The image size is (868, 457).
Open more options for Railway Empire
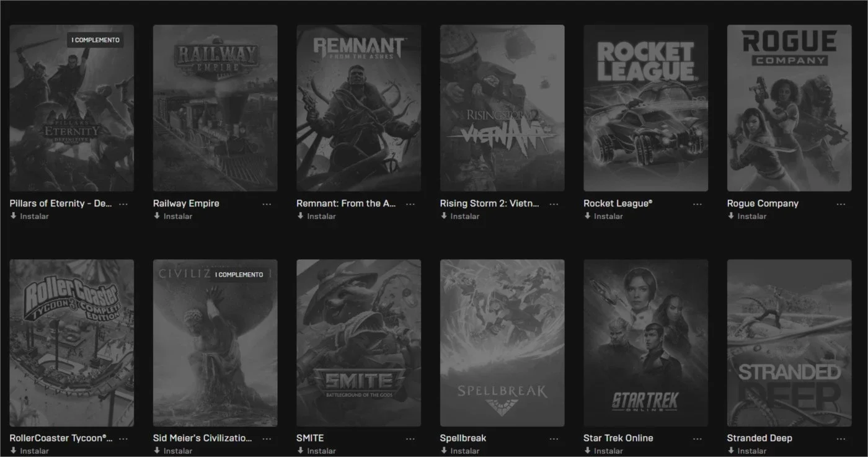click(267, 204)
